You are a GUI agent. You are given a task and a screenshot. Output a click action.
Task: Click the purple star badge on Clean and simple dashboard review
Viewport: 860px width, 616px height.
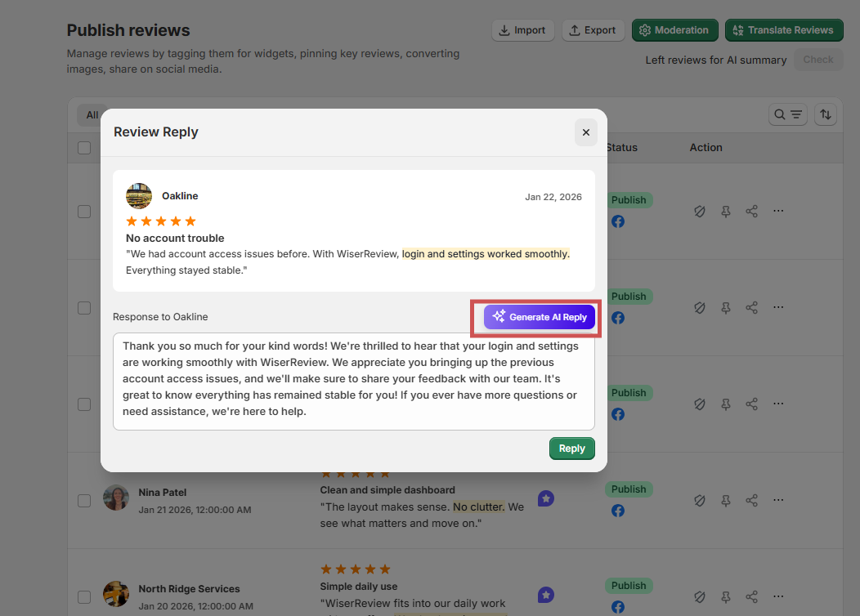545,498
